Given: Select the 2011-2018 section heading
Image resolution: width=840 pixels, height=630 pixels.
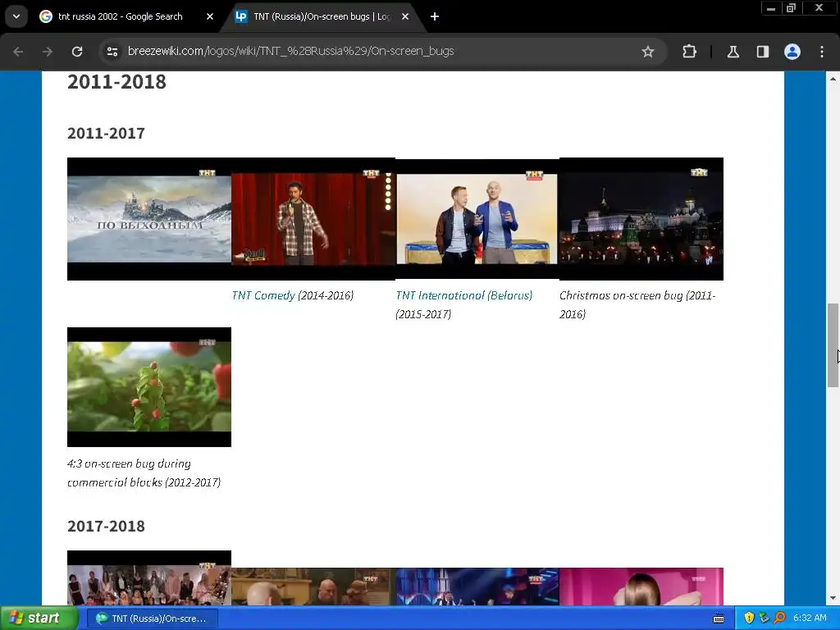Looking at the screenshot, I should point(116,82).
